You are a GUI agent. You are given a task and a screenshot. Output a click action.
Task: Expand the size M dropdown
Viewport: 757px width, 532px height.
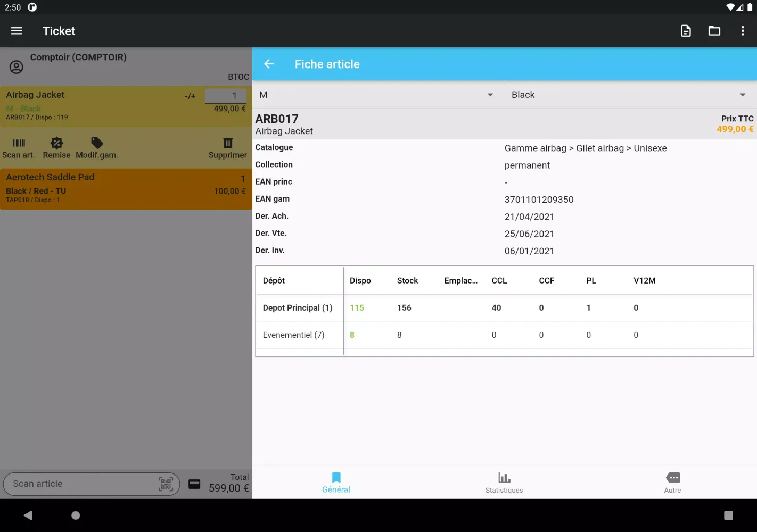(377, 95)
